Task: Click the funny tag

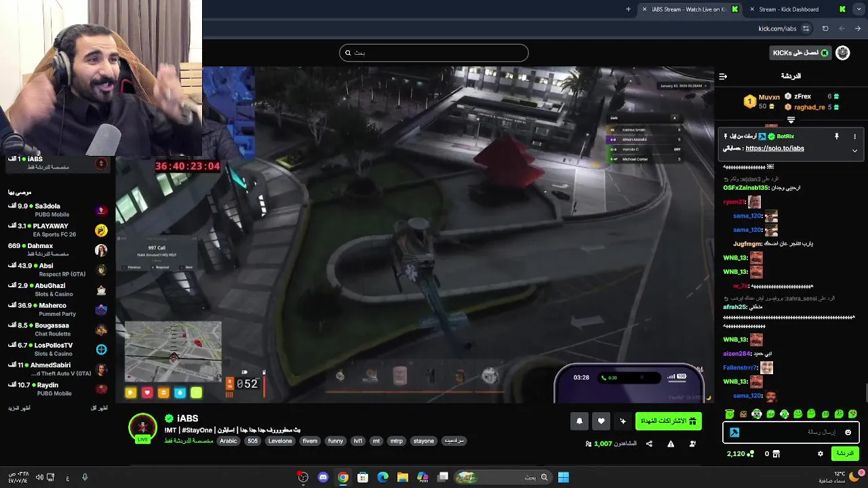Action: click(x=336, y=441)
